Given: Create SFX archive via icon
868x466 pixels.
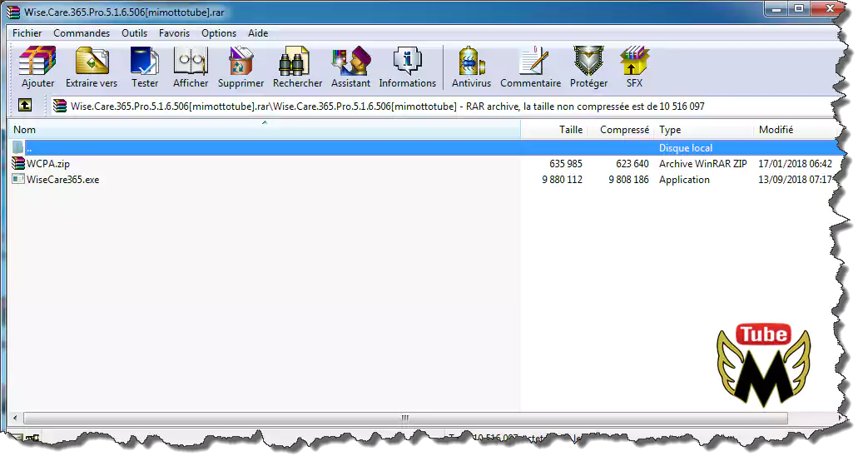Looking at the screenshot, I should coord(634,61).
